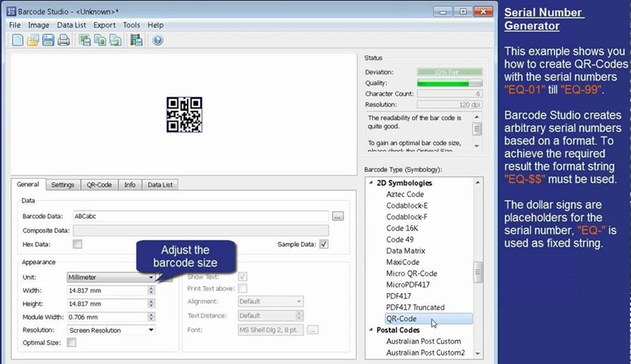
Task: Increase Module Width with the up arrow
Action: click(x=151, y=314)
